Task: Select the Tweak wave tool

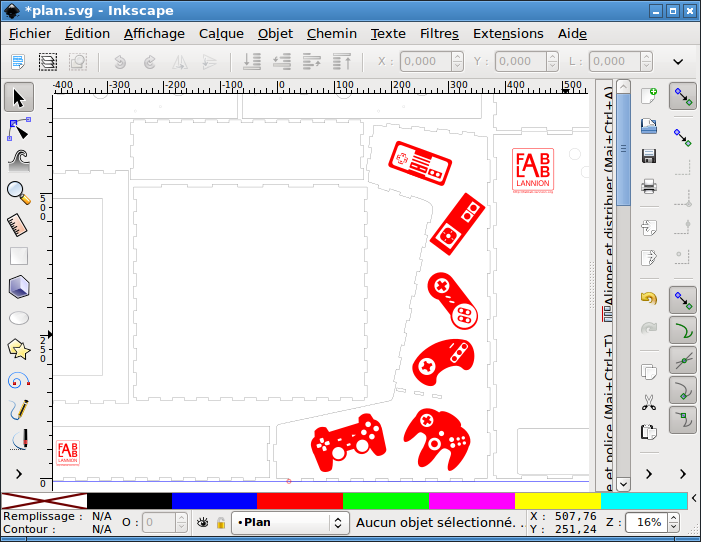Action: (x=19, y=161)
